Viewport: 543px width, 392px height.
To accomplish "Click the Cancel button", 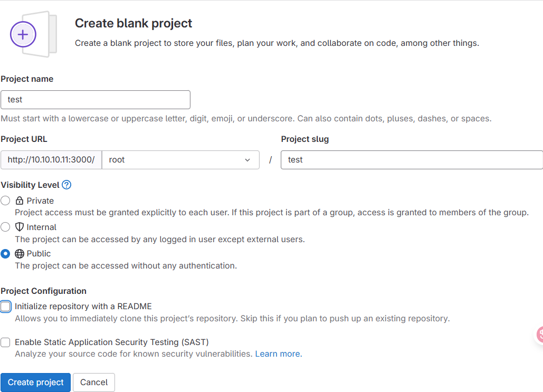I will click(x=94, y=382).
